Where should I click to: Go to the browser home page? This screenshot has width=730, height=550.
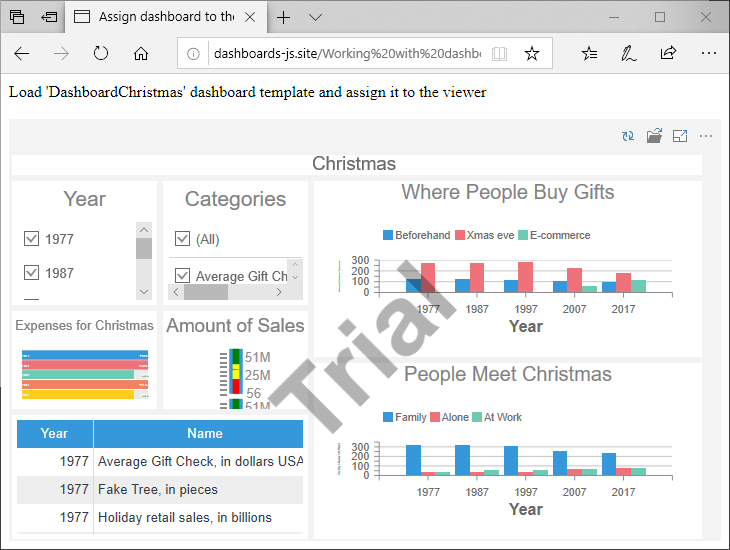(x=141, y=53)
